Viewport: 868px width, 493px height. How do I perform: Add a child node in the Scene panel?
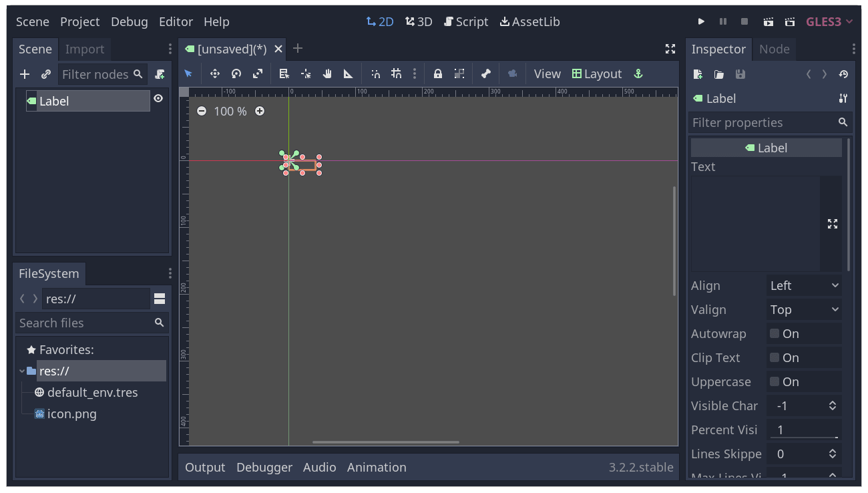(x=24, y=73)
